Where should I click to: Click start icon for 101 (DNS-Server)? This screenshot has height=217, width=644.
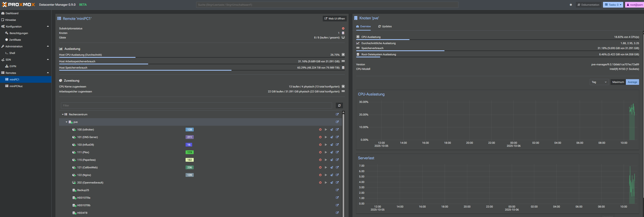pyautogui.click(x=326, y=137)
